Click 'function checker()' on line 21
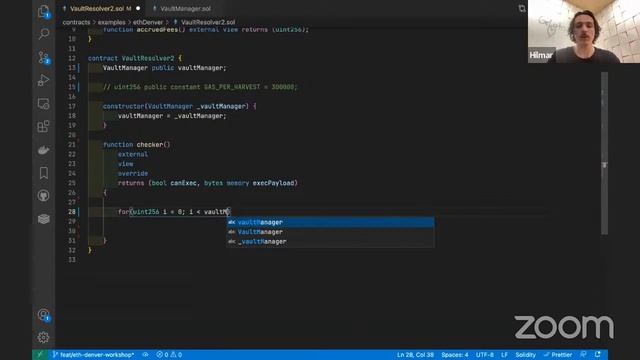The height and width of the screenshot is (360, 640). click(x=137, y=144)
